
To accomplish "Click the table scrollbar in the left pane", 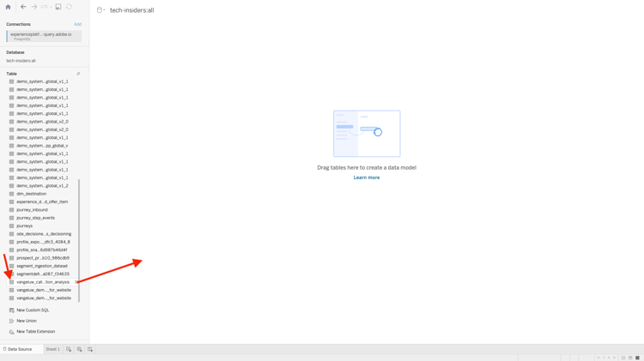I will [x=79, y=240].
